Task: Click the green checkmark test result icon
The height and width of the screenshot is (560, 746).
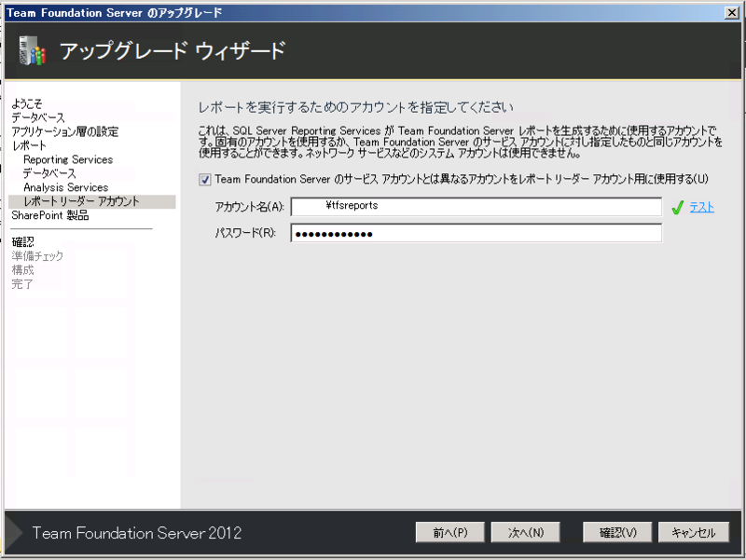Action: coord(678,207)
